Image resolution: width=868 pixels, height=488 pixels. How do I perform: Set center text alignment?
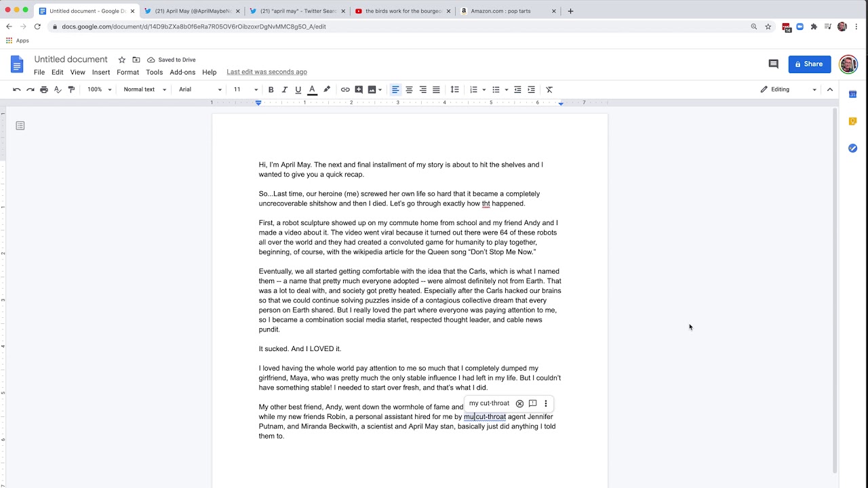point(409,89)
